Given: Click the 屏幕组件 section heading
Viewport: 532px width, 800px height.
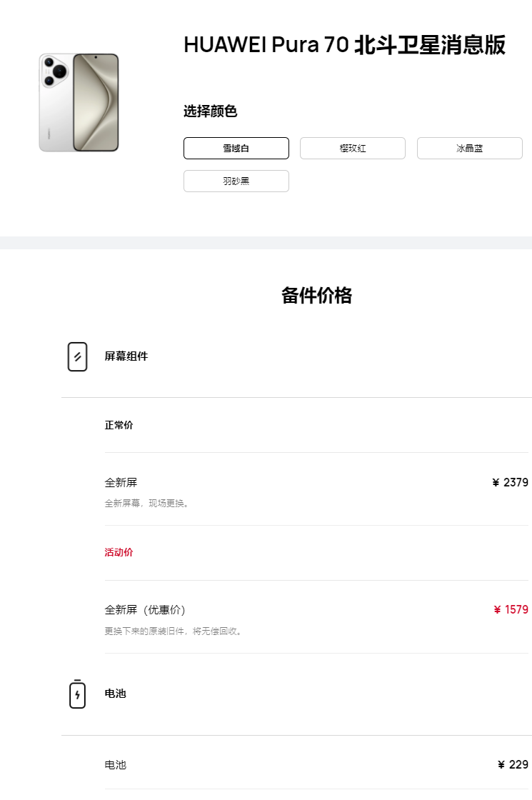Looking at the screenshot, I should point(126,356).
